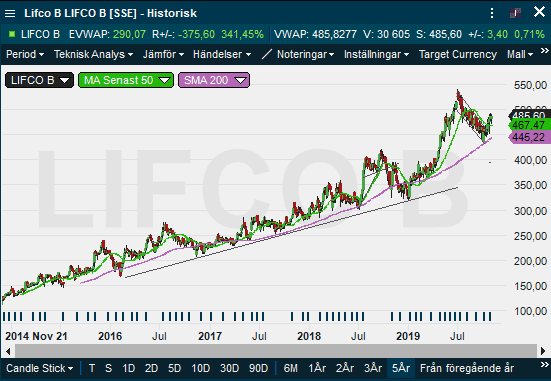Open the MA Senast 50 indicator dropdown

tap(126, 80)
